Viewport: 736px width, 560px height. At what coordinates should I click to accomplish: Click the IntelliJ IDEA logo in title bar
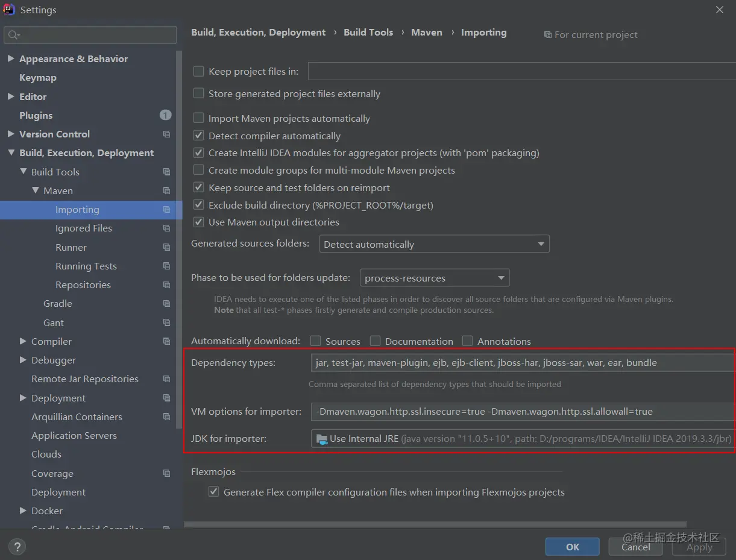point(8,10)
